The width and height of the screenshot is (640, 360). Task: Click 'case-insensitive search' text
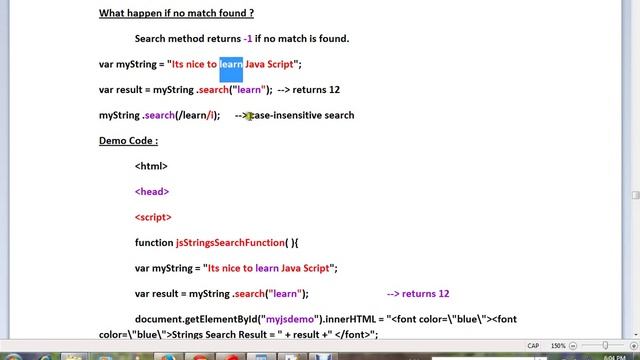click(x=301, y=116)
